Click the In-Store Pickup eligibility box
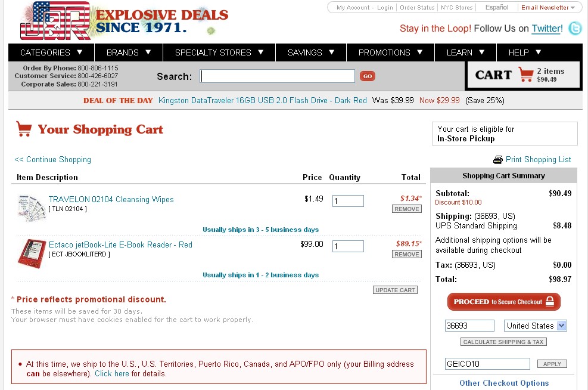 (505, 134)
